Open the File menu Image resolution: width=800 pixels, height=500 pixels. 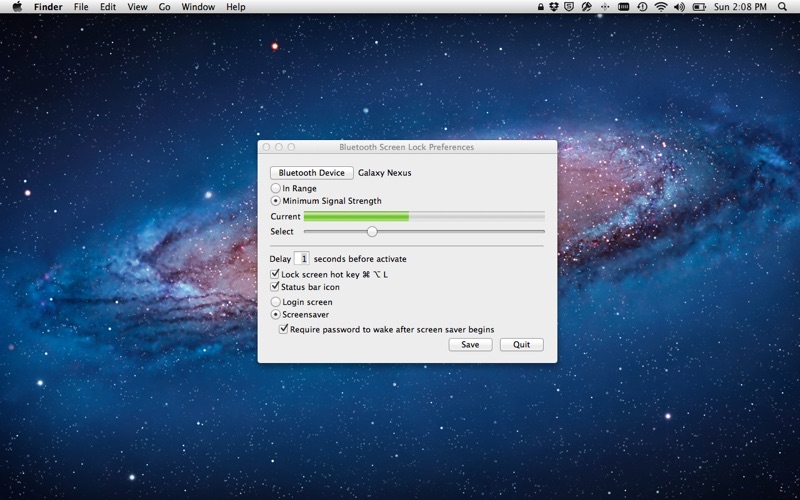pos(81,7)
